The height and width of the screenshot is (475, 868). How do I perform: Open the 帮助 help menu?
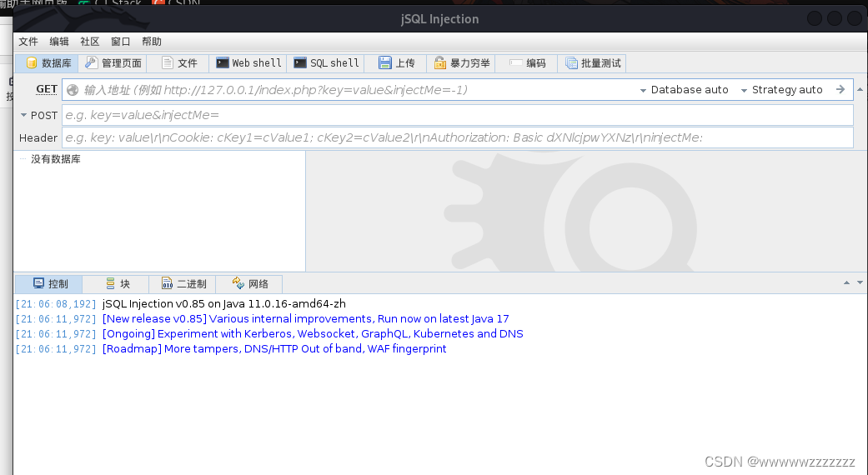coord(151,42)
